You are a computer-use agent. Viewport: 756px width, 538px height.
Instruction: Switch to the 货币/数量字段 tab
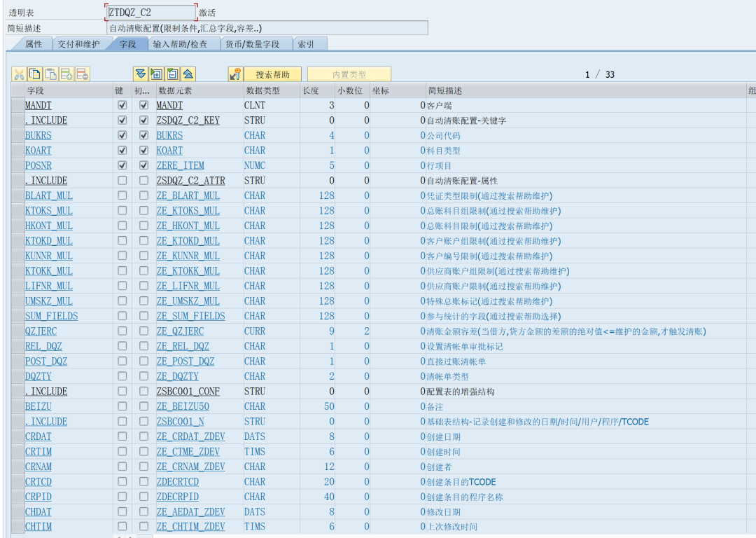tap(253, 44)
